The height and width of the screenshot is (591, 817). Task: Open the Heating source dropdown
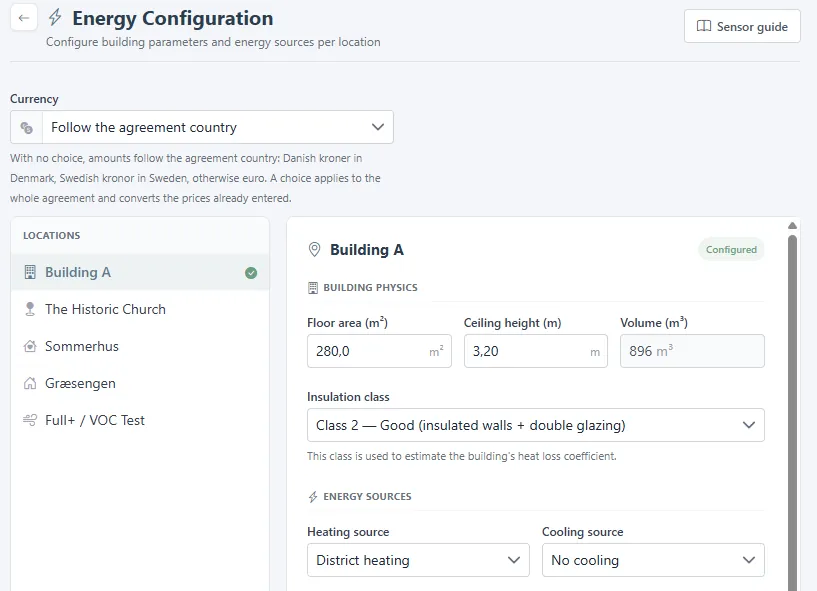tap(418, 560)
